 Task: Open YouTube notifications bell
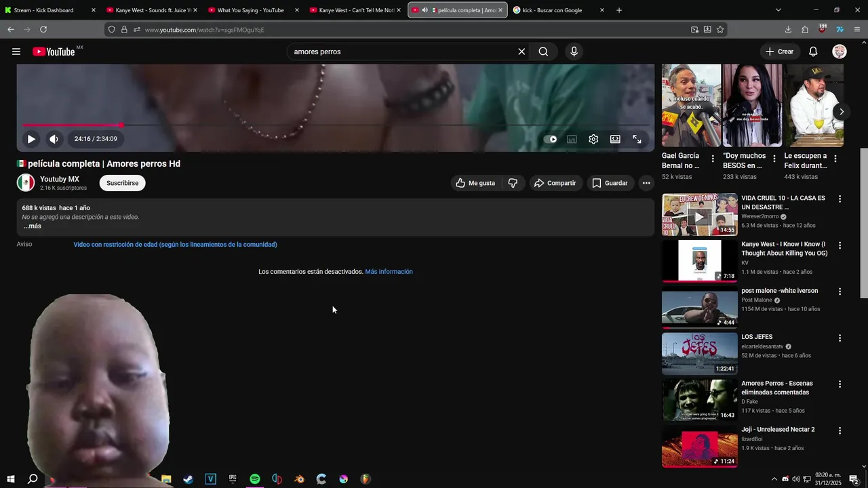[813, 52]
